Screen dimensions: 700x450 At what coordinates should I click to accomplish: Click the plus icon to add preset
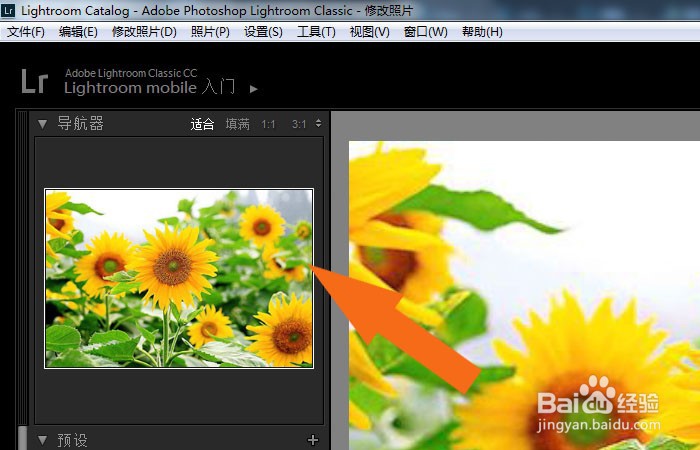pyautogui.click(x=313, y=440)
